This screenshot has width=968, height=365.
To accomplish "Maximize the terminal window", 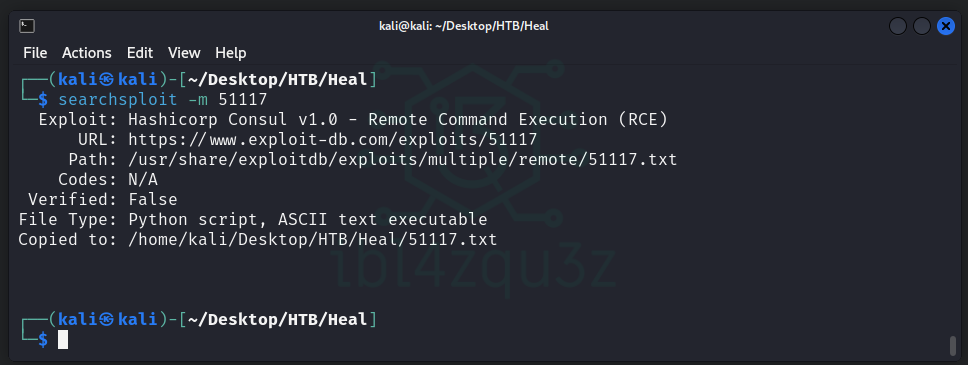I will [922, 26].
